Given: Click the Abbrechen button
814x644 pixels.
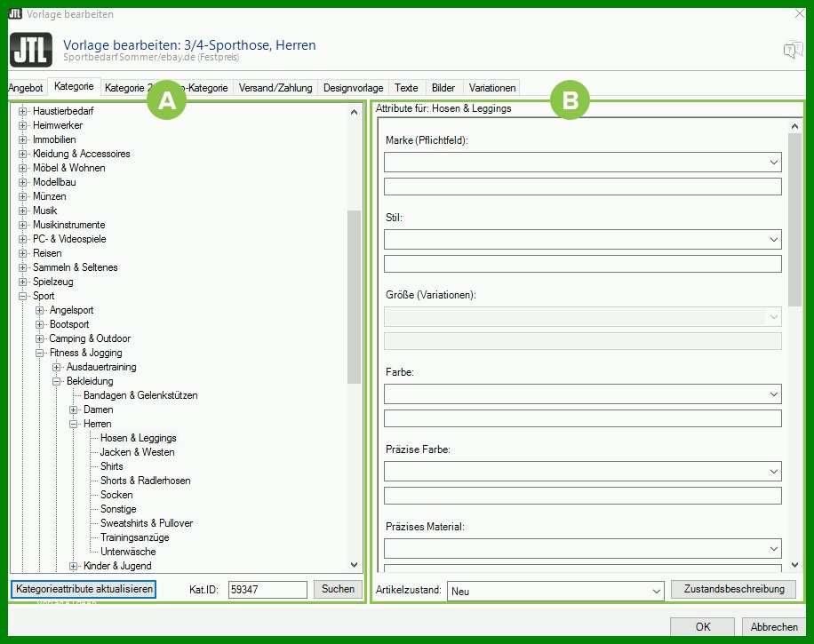Looking at the screenshot, I should tap(774, 627).
